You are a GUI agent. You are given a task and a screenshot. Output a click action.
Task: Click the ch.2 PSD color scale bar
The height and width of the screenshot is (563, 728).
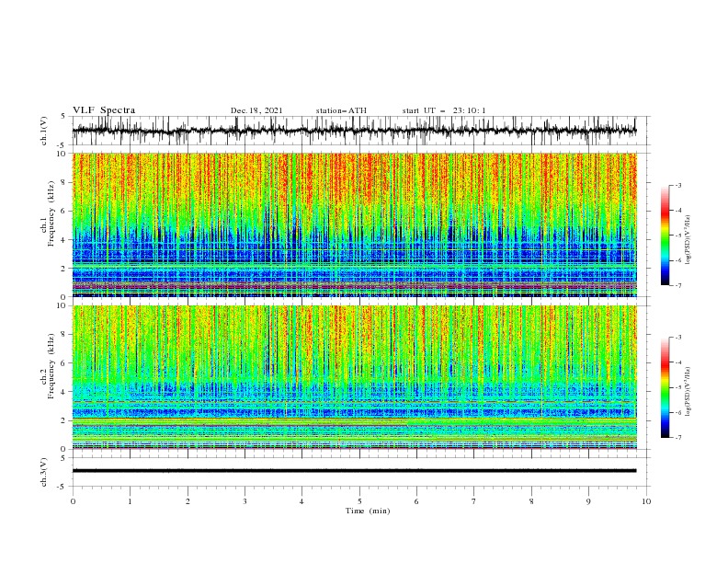coord(665,387)
